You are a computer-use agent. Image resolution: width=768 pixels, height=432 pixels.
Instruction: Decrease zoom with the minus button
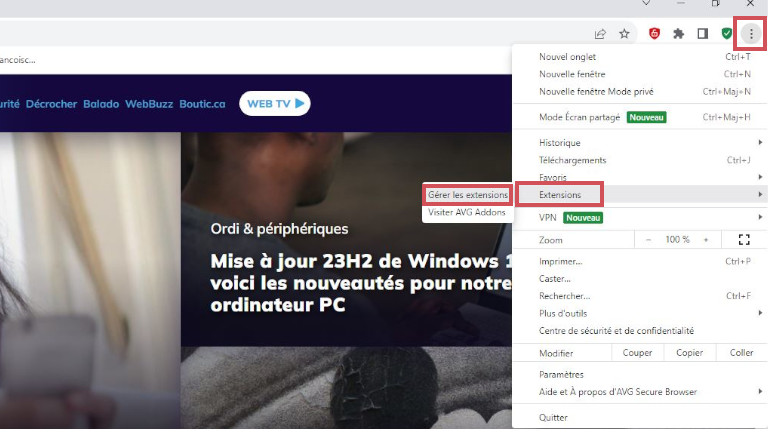pos(648,240)
